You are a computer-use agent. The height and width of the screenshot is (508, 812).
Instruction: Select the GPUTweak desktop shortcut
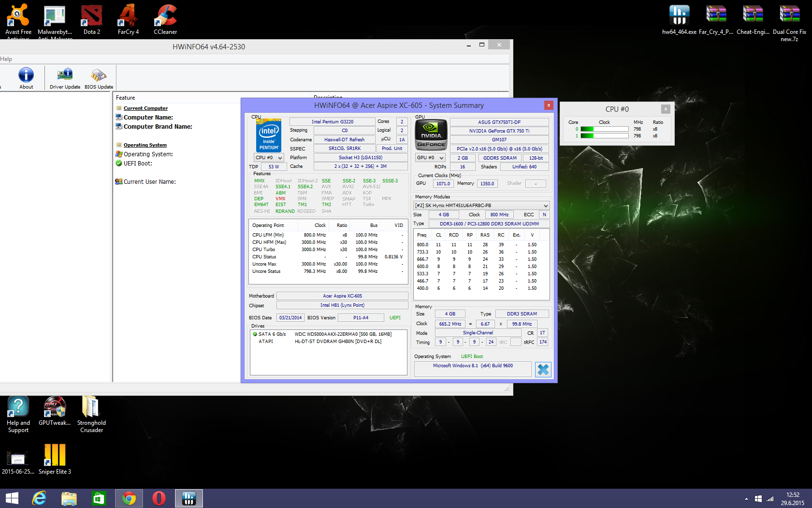55,411
